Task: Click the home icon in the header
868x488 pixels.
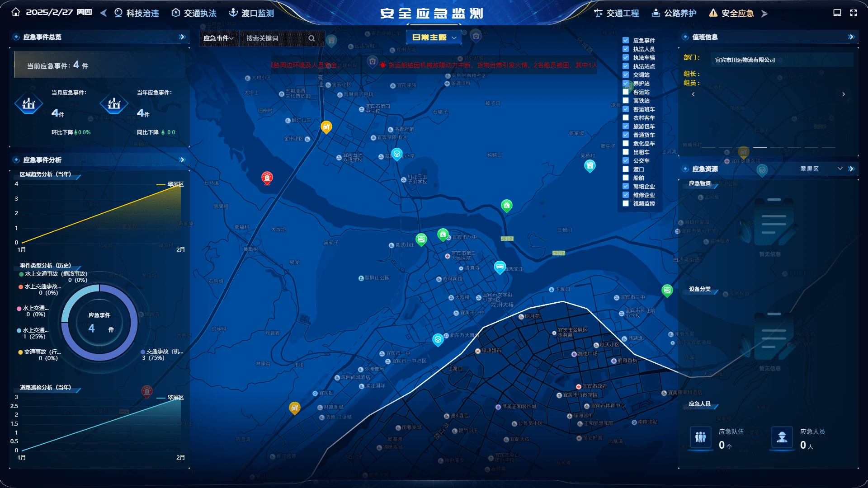Action: (16, 12)
